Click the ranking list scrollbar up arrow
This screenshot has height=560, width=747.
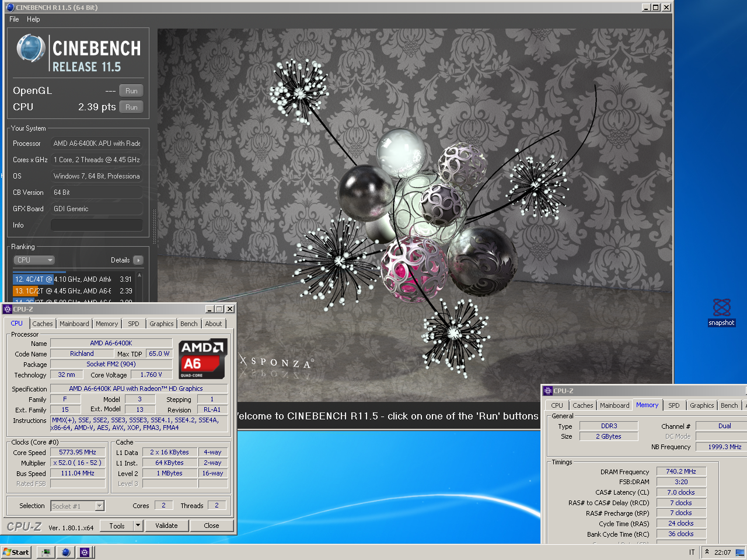(x=139, y=275)
